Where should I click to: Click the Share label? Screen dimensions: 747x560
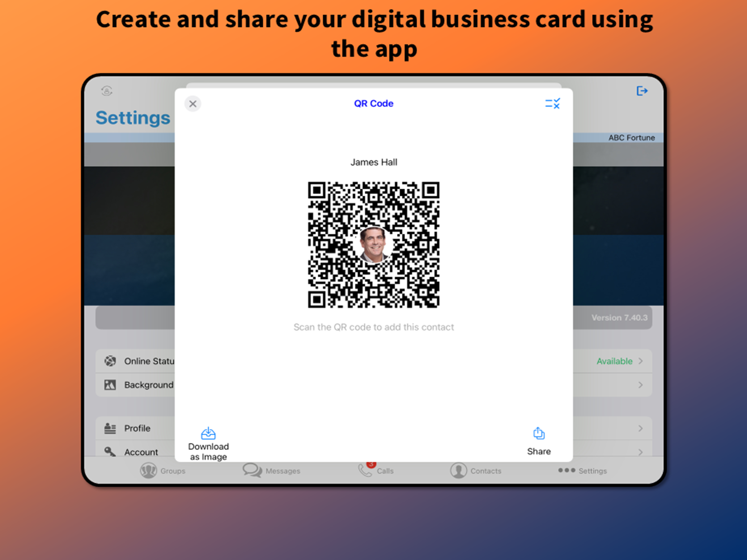(539, 451)
